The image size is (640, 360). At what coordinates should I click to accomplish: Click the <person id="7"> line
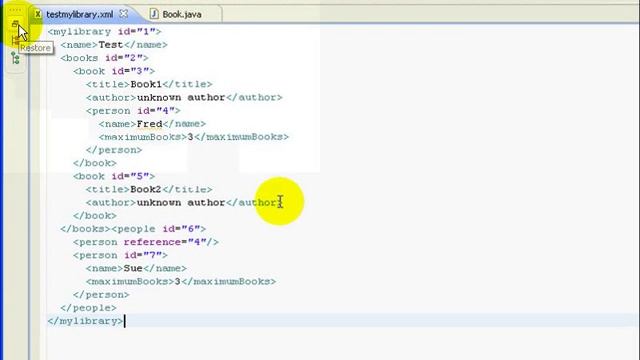tap(120, 255)
